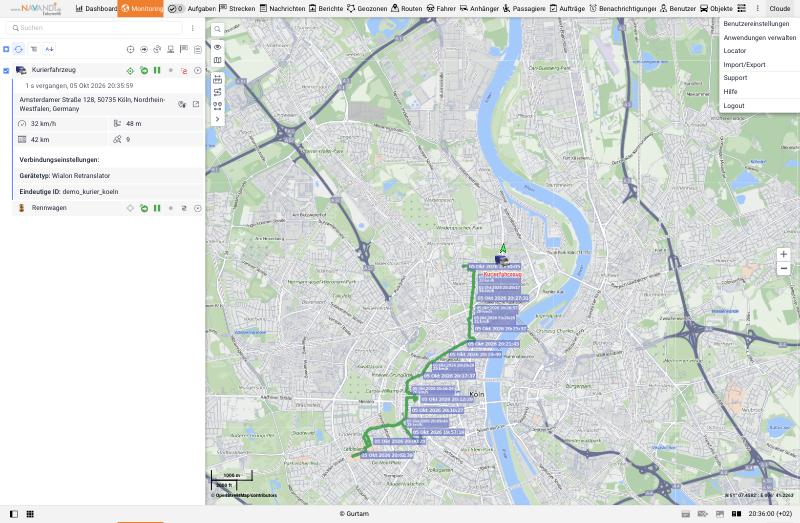Image resolution: width=800 pixels, height=523 pixels.
Task: Toggle the grouped list view icon
Action: (34, 49)
